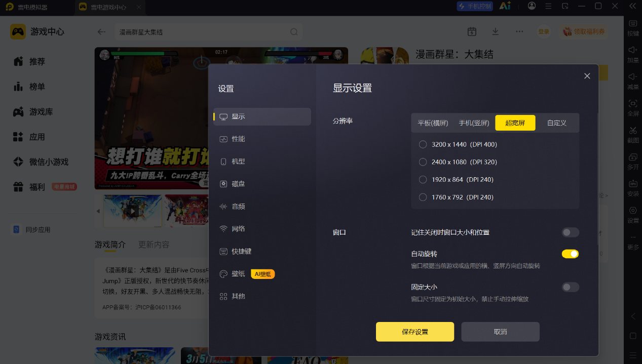
Task: Open 福利 in game center sidebar
Action: point(45,187)
